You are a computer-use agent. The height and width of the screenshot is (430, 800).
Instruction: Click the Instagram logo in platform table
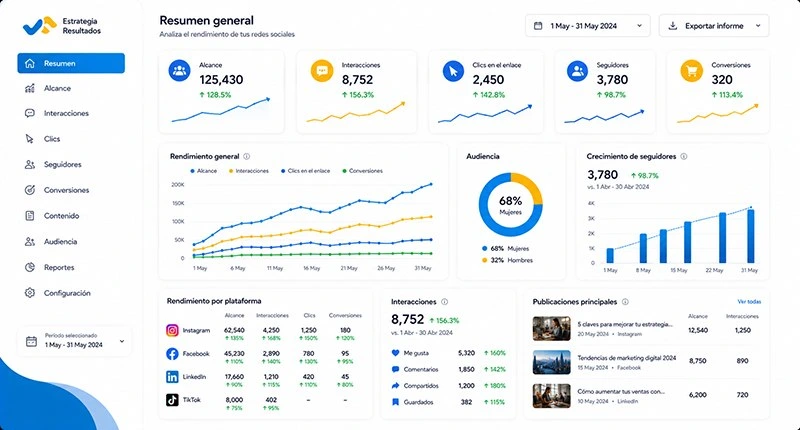pyautogui.click(x=172, y=331)
